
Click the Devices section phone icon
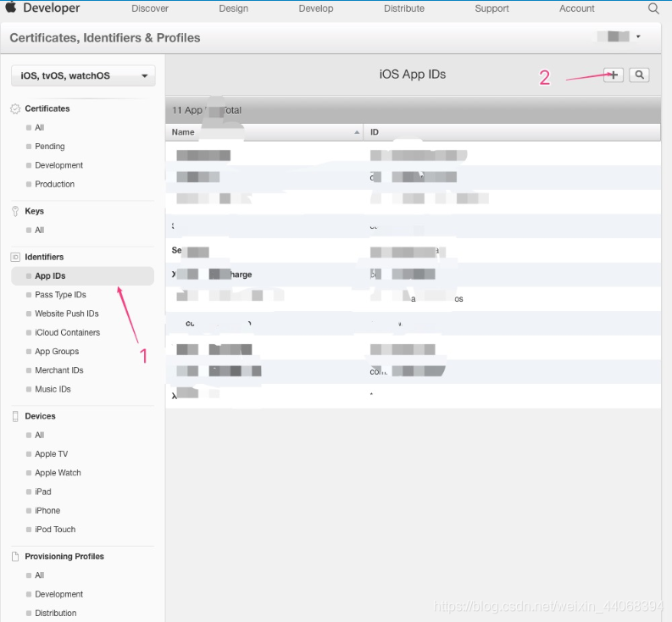click(x=15, y=416)
